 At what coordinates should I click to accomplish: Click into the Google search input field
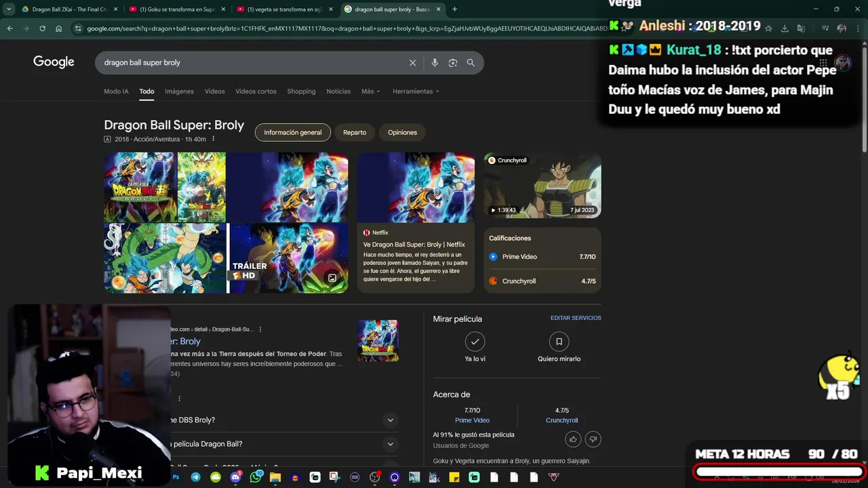[x=254, y=62]
